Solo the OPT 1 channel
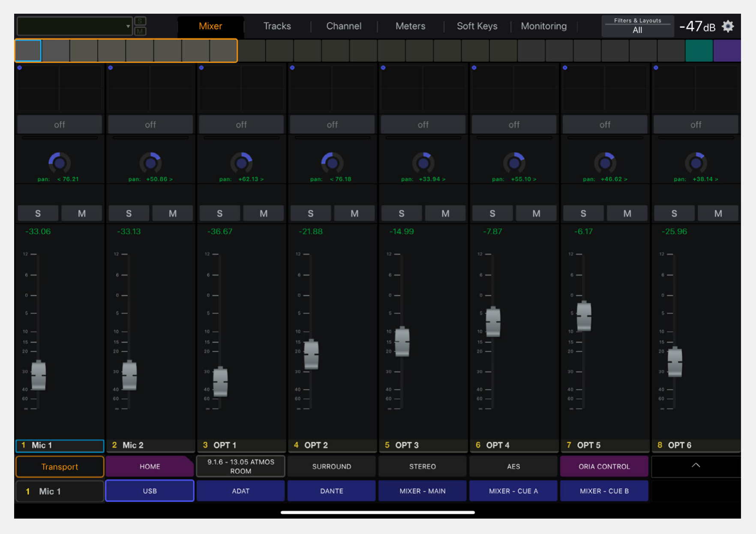 219,213
